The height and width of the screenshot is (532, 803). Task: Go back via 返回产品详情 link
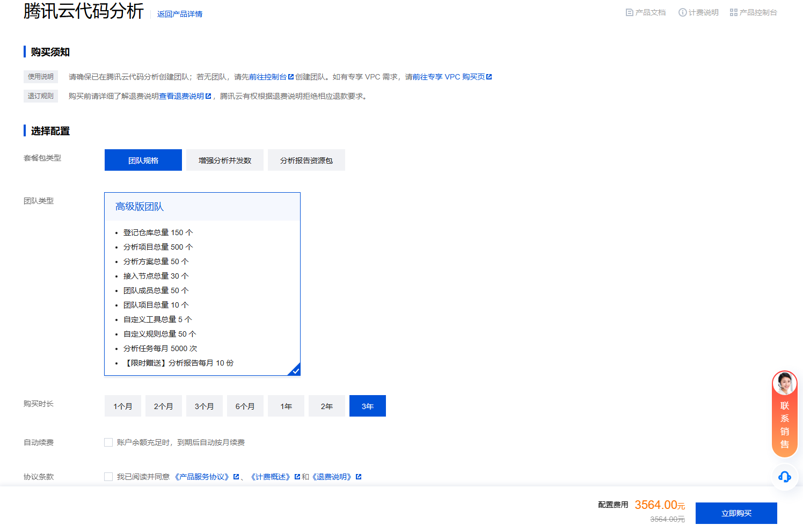tap(180, 14)
